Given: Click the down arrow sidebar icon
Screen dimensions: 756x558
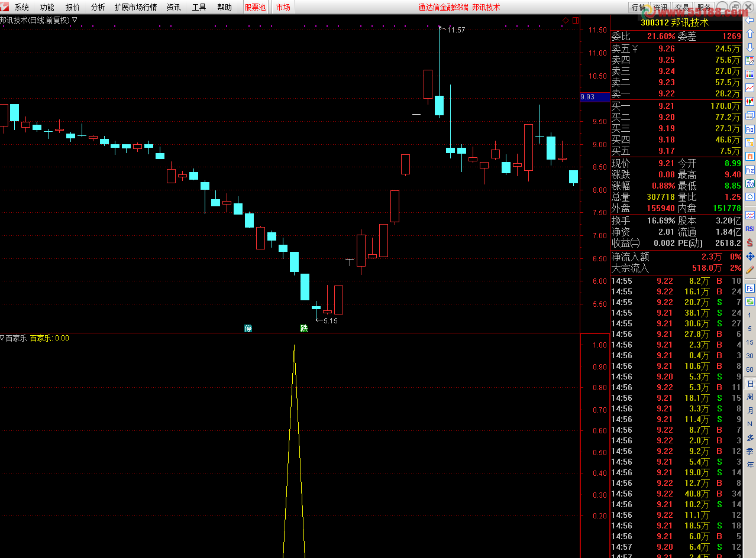Looking at the screenshot, I should click(x=749, y=47).
